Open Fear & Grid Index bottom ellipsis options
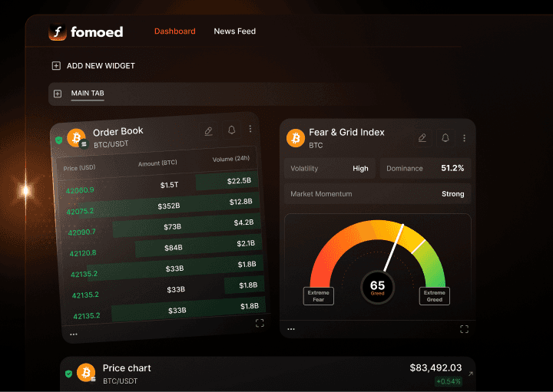Viewport: 553px width, 392px height. [291, 329]
